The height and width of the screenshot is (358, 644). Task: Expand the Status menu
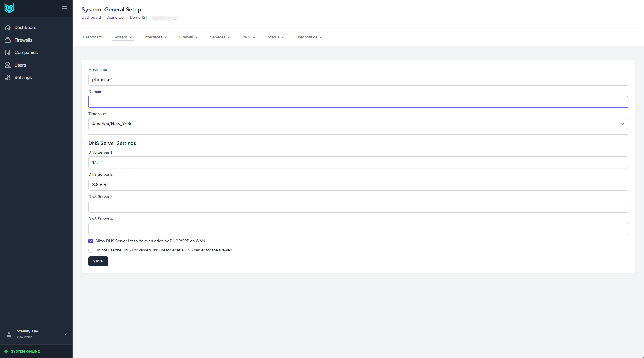tap(276, 37)
